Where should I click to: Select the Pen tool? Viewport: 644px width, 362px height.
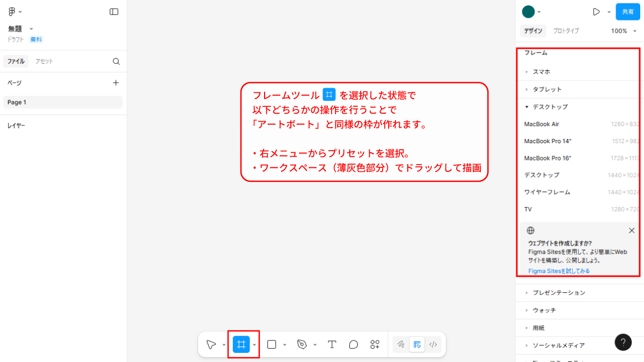coord(302,344)
